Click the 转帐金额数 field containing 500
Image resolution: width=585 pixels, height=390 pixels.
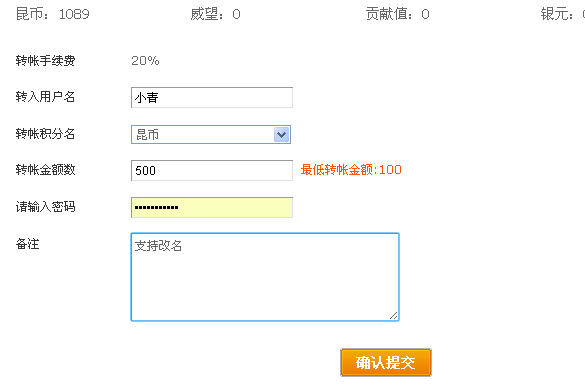[x=212, y=171]
